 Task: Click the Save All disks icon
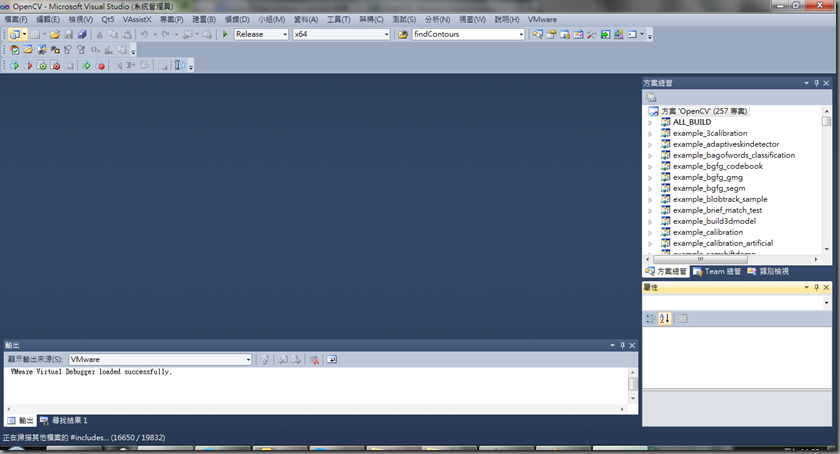(x=82, y=34)
